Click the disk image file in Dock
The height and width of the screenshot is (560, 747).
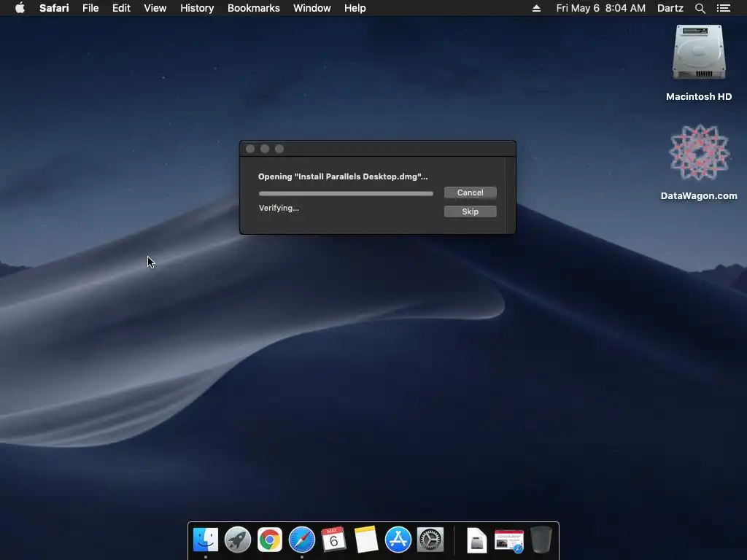[x=476, y=540]
